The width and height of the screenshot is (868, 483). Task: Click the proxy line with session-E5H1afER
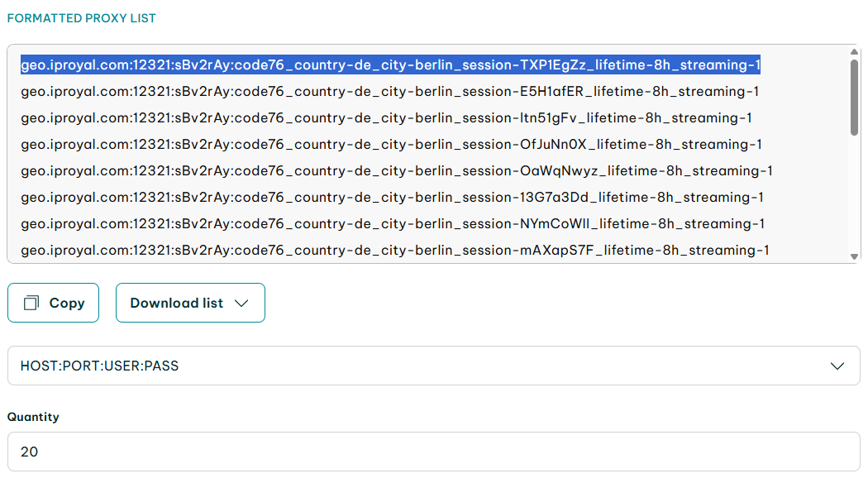click(389, 92)
